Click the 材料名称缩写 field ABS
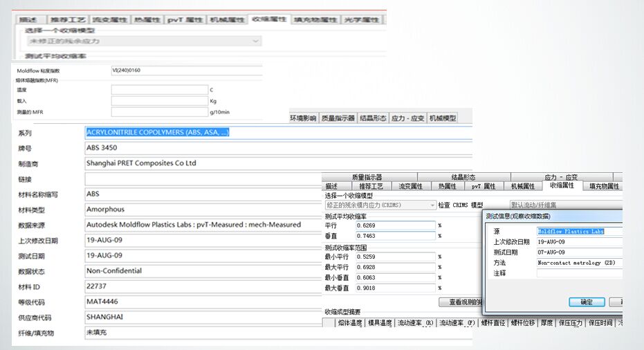Viewport: 644px width, 350px height. pos(203,194)
